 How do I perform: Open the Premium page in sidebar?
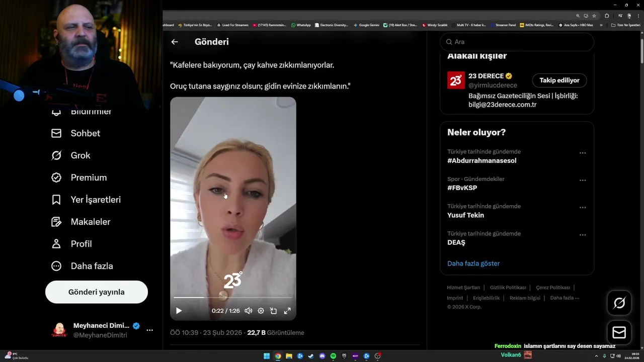[x=79, y=177]
